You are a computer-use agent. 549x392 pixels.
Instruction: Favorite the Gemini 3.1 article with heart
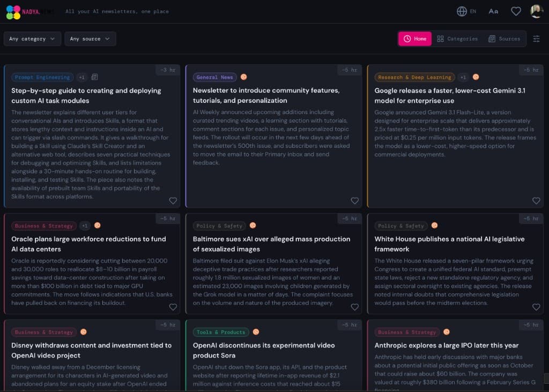(536, 201)
